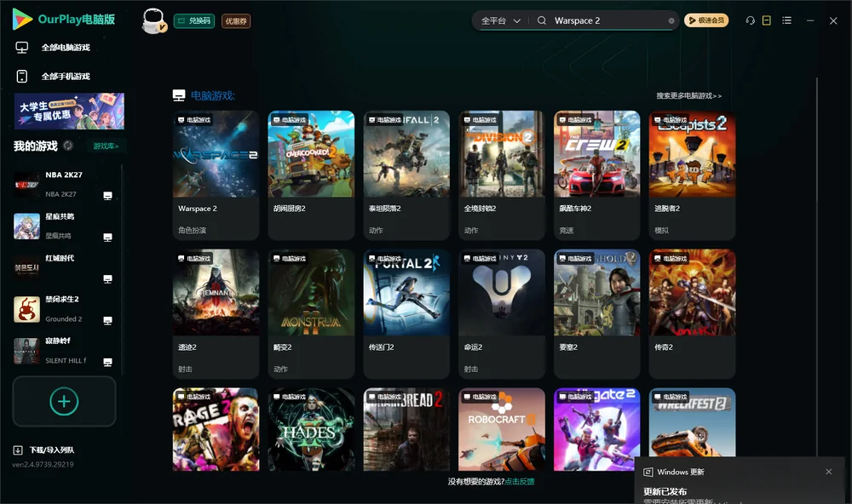Open the Warspace 2 game card
Image resolution: width=852 pixels, height=504 pixels.
216,175
